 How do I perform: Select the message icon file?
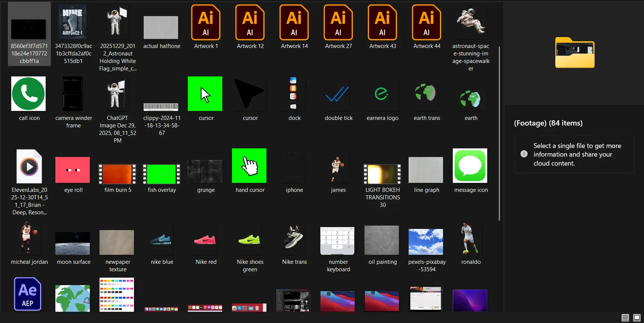pos(470,166)
